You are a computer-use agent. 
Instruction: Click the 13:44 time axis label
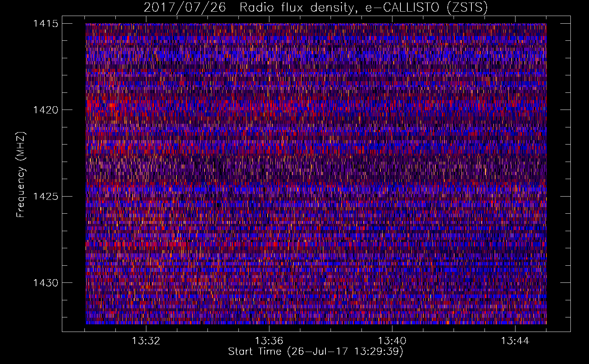[x=515, y=341]
